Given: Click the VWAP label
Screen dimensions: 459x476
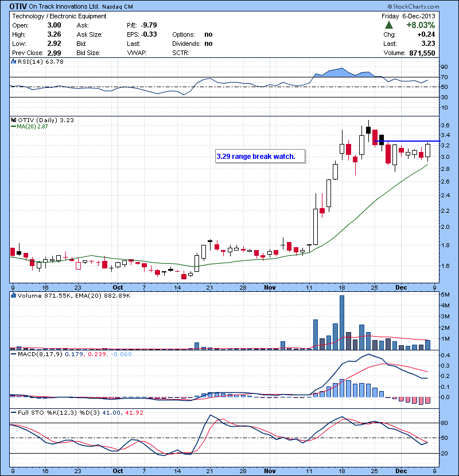Looking at the screenshot, I should click(137, 53).
